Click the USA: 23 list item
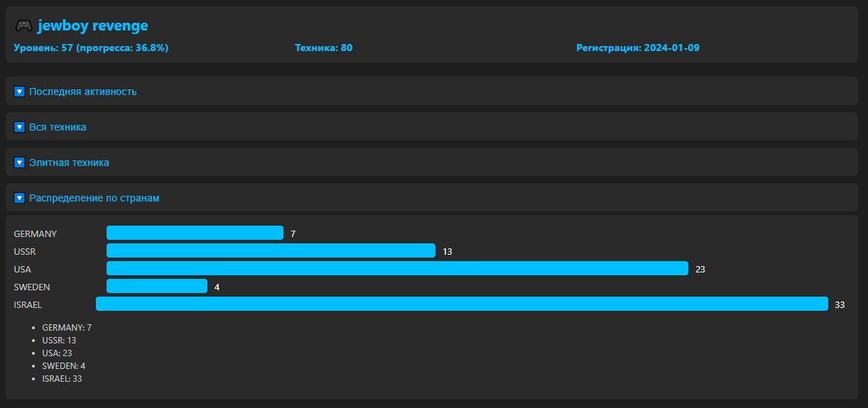The height and width of the screenshot is (408, 868). point(57,353)
